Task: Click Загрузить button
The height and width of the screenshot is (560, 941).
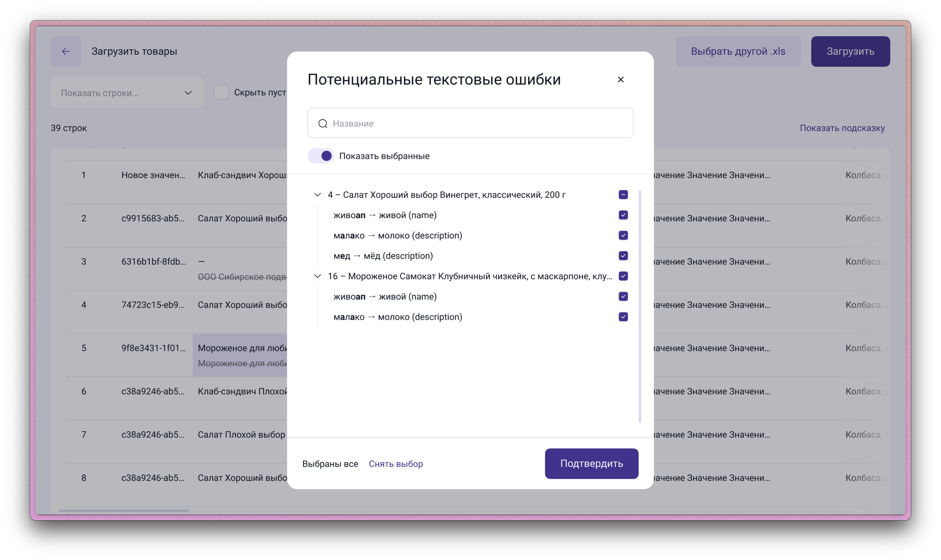Action: (x=850, y=51)
